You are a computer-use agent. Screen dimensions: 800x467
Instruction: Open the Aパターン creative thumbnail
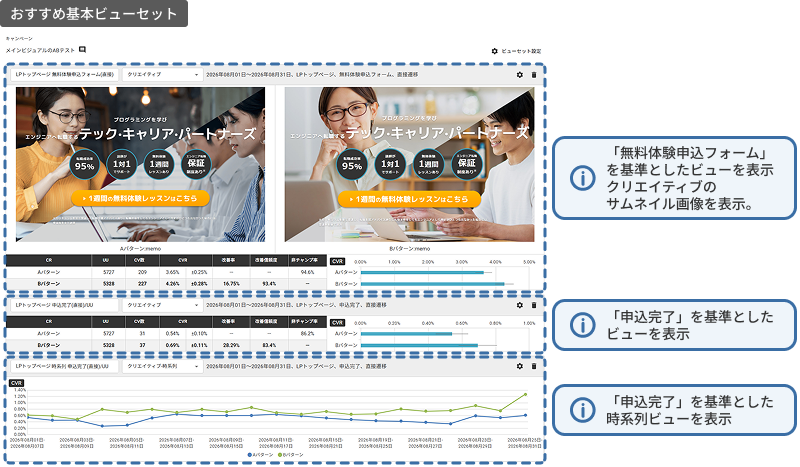tap(140, 164)
